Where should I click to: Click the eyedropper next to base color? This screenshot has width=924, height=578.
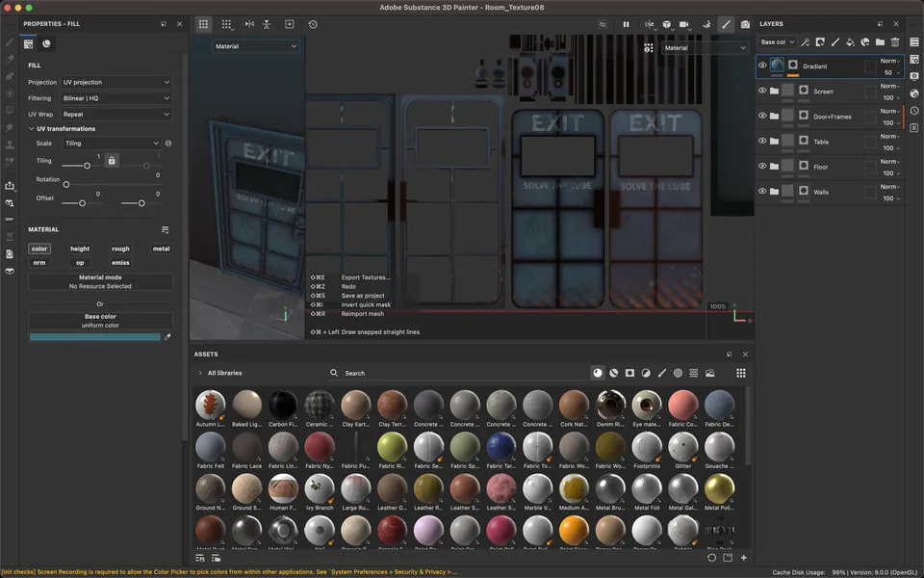click(167, 337)
